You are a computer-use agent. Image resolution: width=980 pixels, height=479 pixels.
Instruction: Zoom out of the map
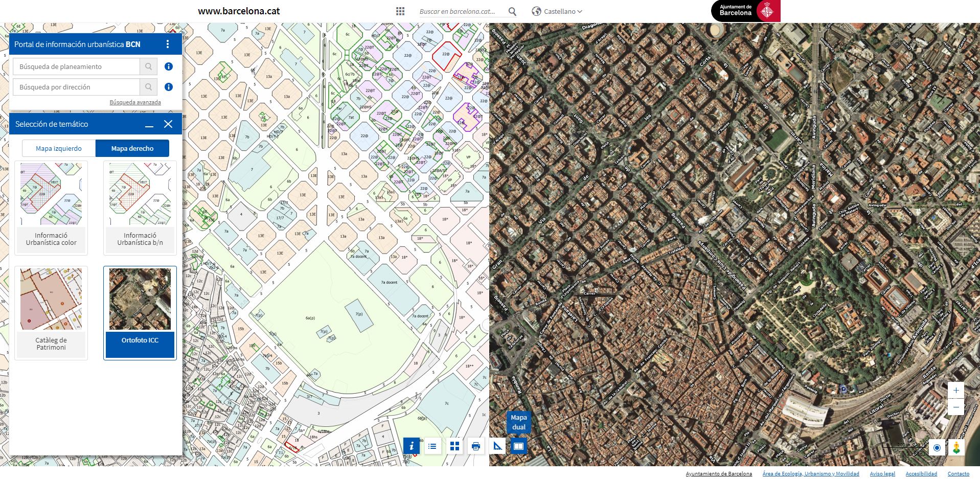coord(956,407)
